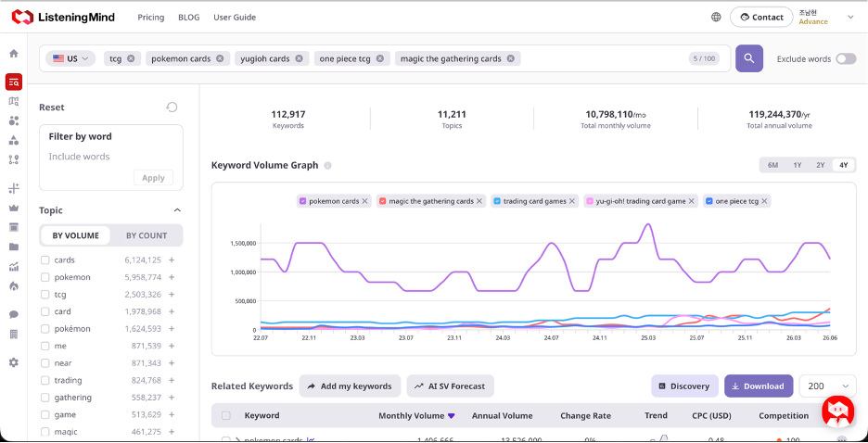Click the folder icon in sidebar
Viewport: 868px width, 443px height.
coord(14,247)
